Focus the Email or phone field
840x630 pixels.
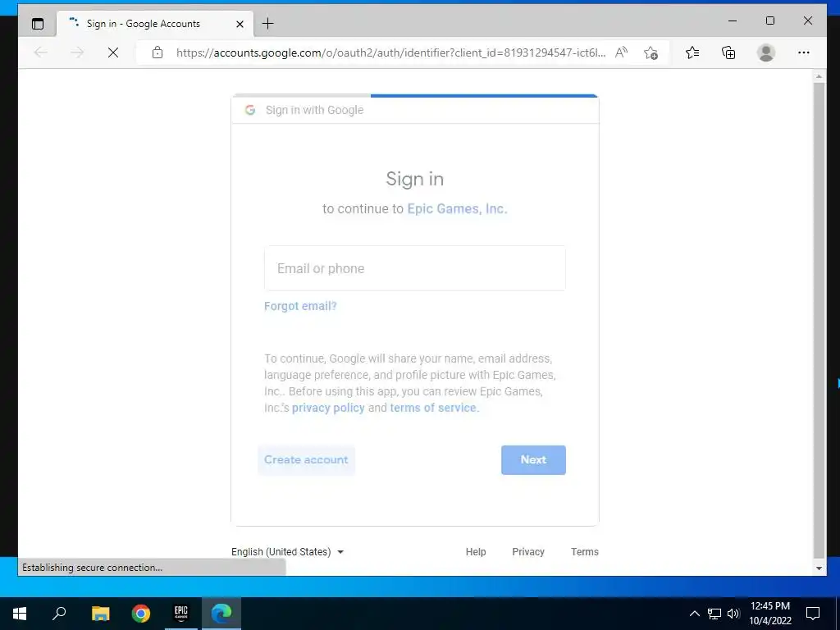[414, 268]
